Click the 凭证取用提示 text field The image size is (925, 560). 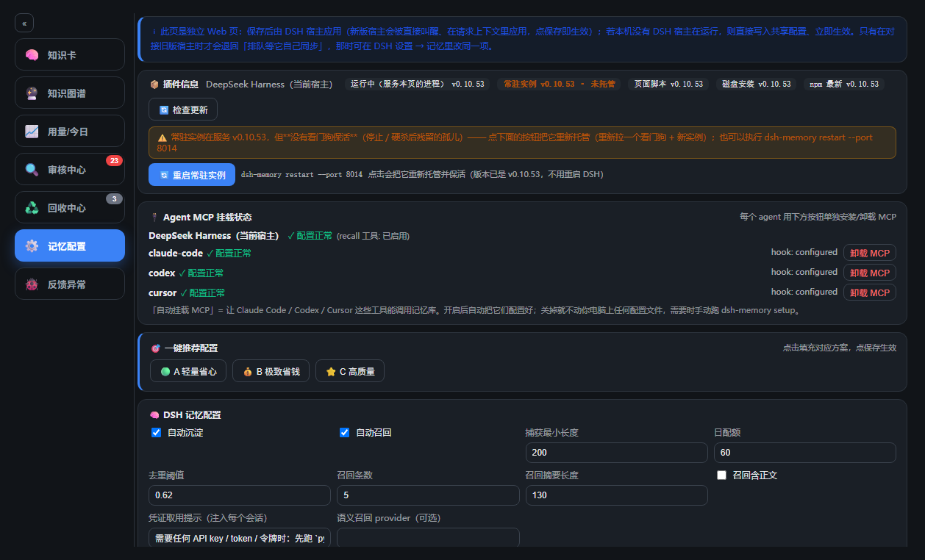(240, 538)
